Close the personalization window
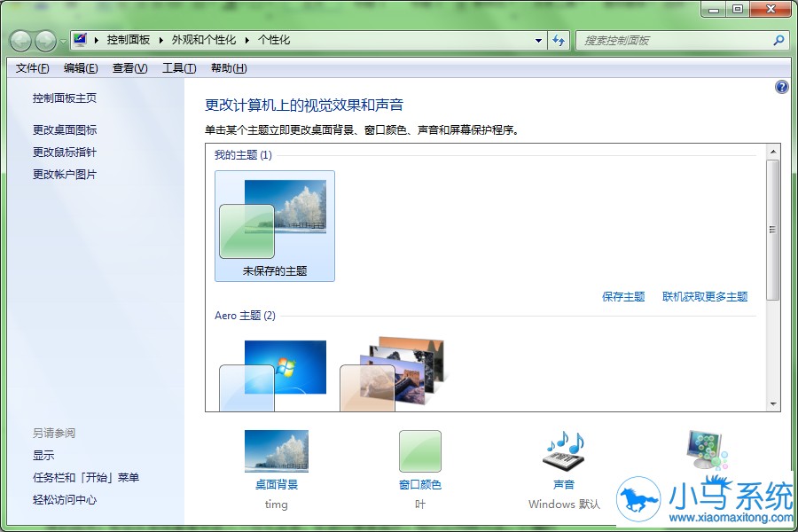Screen dimensions: 798x532 (x=771, y=10)
